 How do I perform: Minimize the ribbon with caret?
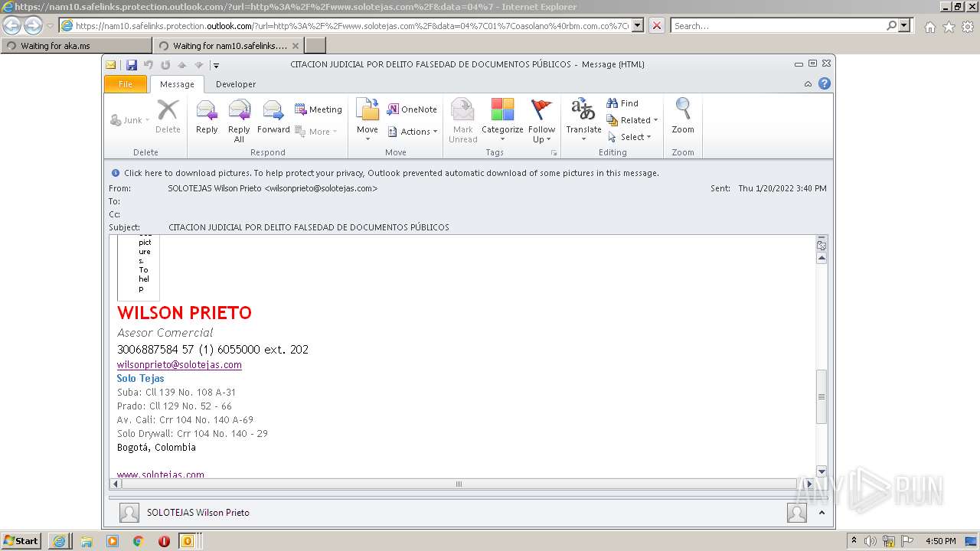[x=808, y=84]
